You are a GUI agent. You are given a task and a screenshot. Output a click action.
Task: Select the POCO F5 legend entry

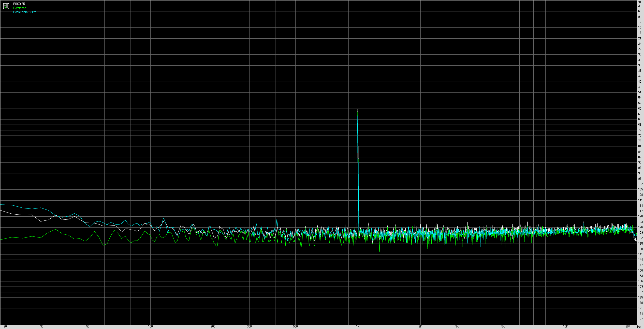click(x=19, y=4)
